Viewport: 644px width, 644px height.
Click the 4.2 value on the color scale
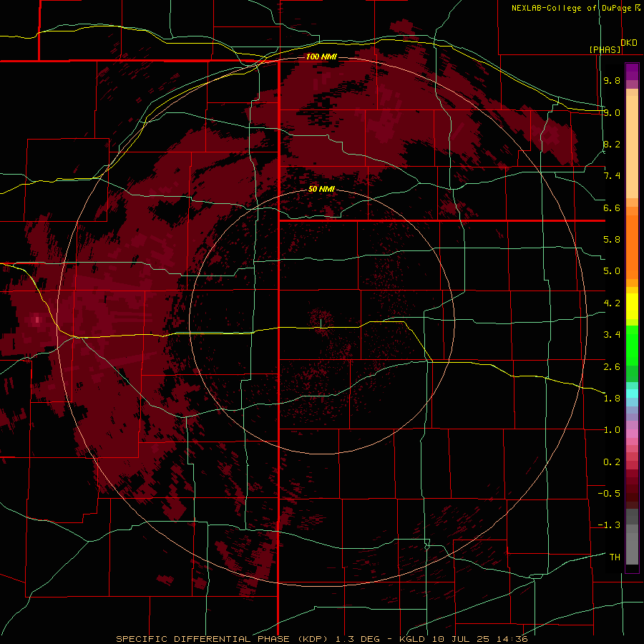click(x=612, y=303)
